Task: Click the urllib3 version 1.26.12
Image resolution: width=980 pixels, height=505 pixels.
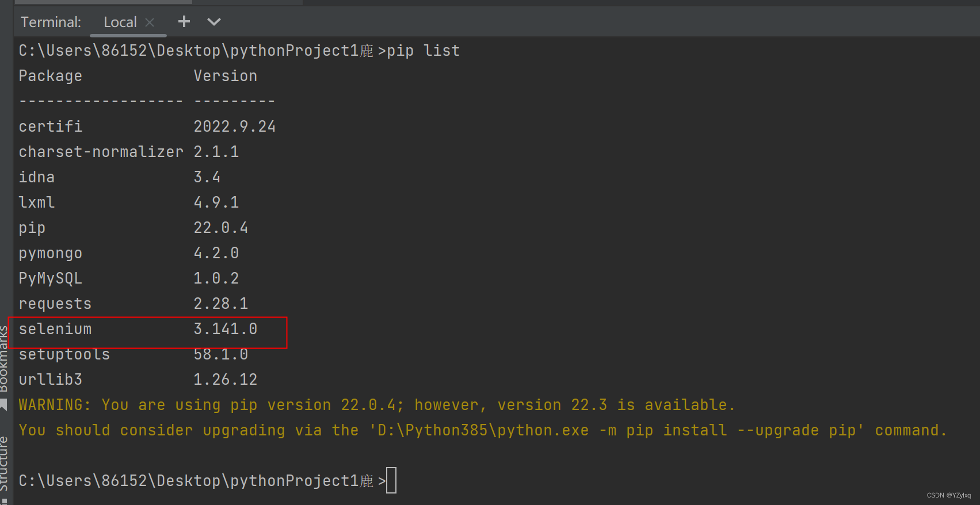Action: coord(225,379)
